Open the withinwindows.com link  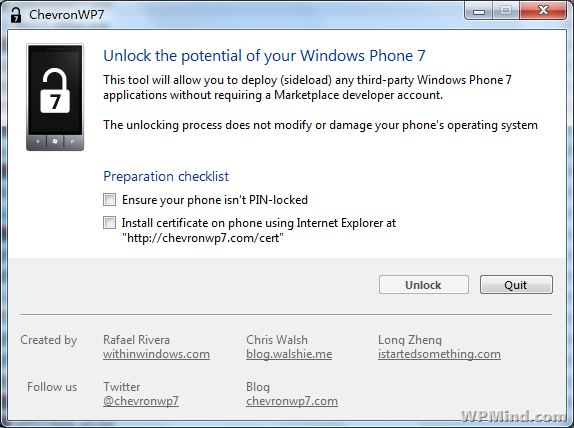(156, 354)
